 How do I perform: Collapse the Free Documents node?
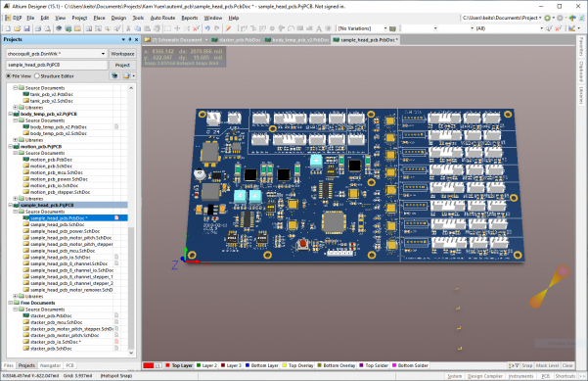click(x=10, y=303)
